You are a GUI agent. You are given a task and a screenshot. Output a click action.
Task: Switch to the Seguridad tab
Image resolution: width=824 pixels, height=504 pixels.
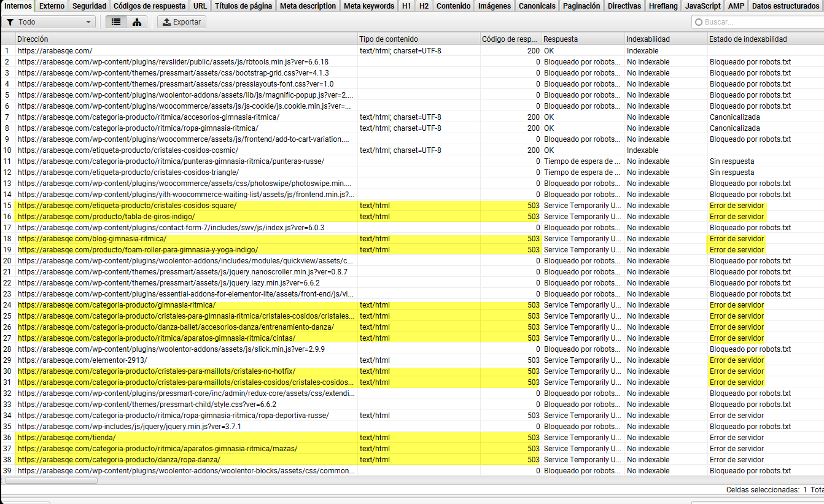(x=89, y=6)
